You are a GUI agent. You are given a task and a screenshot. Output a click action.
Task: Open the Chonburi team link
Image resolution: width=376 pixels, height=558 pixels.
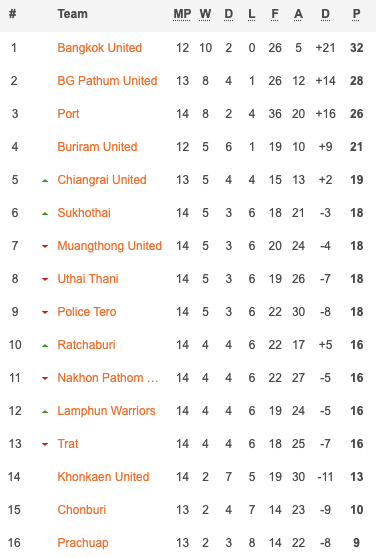coord(82,510)
